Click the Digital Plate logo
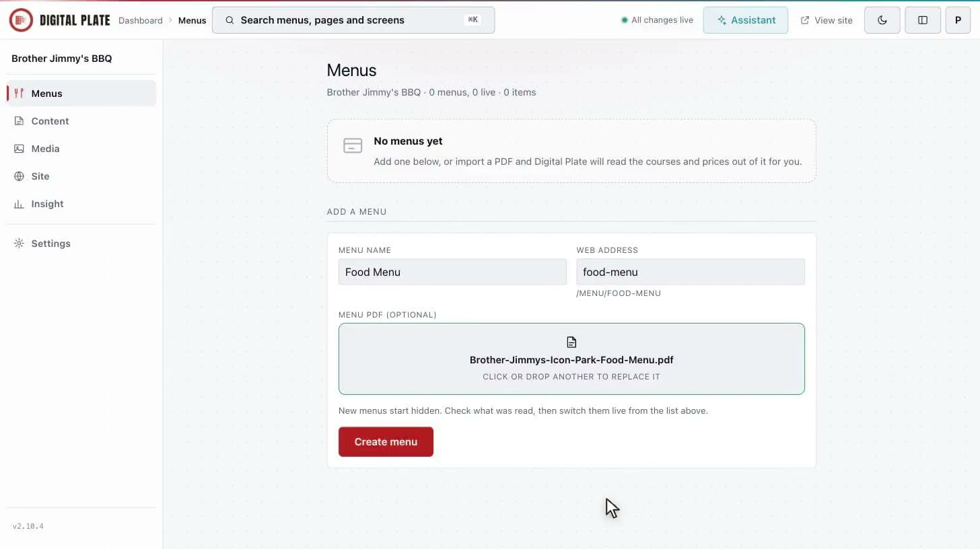This screenshot has height=549, width=980. tap(59, 20)
